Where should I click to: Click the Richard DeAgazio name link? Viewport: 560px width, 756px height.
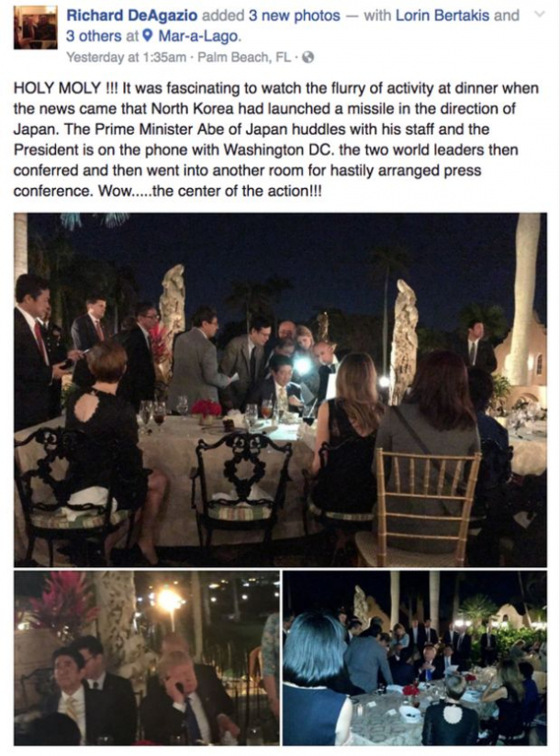click(131, 16)
